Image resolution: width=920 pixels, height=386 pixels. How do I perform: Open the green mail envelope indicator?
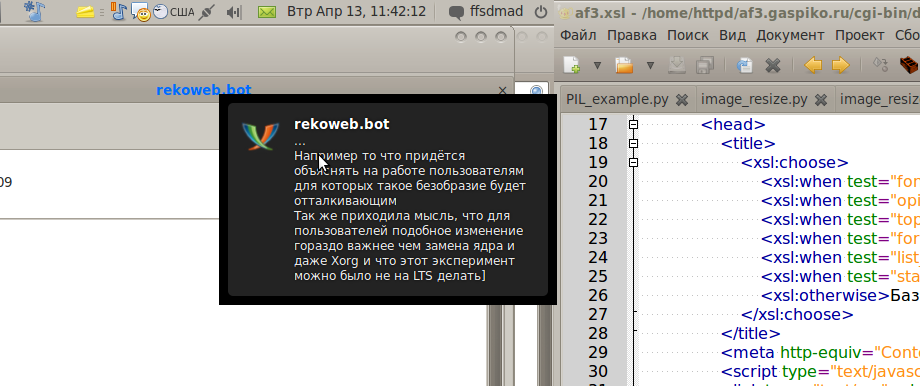tap(267, 12)
